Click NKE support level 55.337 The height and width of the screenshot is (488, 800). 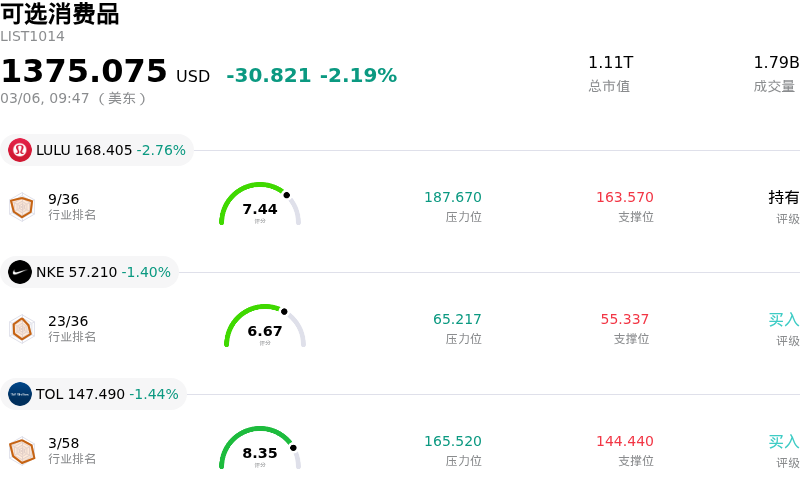(x=625, y=319)
